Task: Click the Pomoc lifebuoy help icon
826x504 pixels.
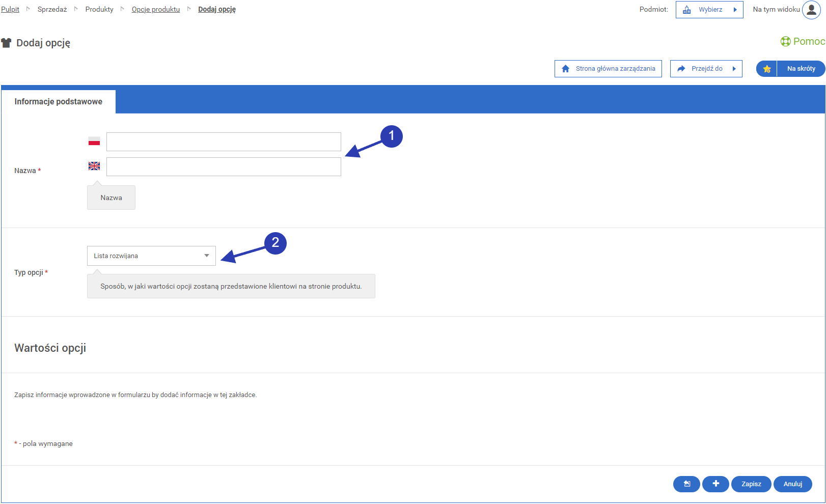Action: 785,42
